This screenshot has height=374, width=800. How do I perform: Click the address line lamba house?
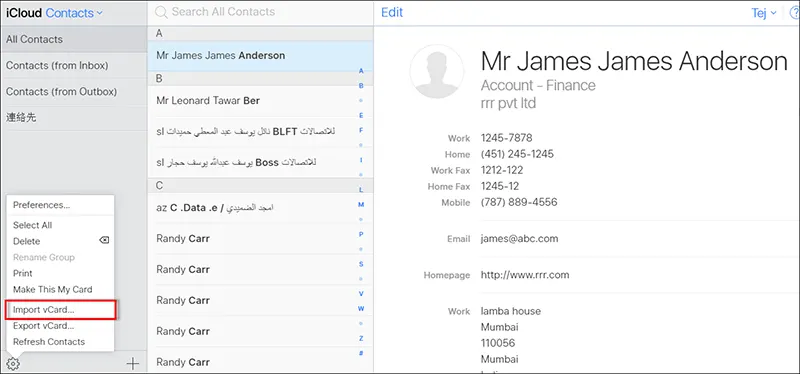[511, 311]
